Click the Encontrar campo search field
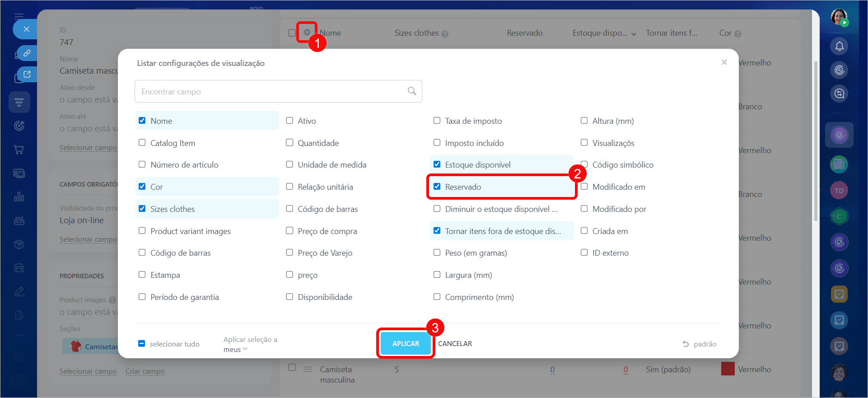The width and height of the screenshot is (868, 398). click(271, 91)
